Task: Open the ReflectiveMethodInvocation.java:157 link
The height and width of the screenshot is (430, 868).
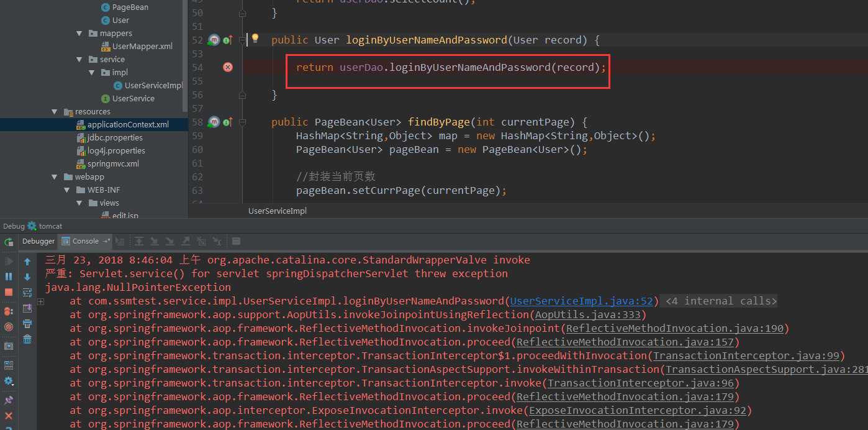Action: click(x=625, y=342)
